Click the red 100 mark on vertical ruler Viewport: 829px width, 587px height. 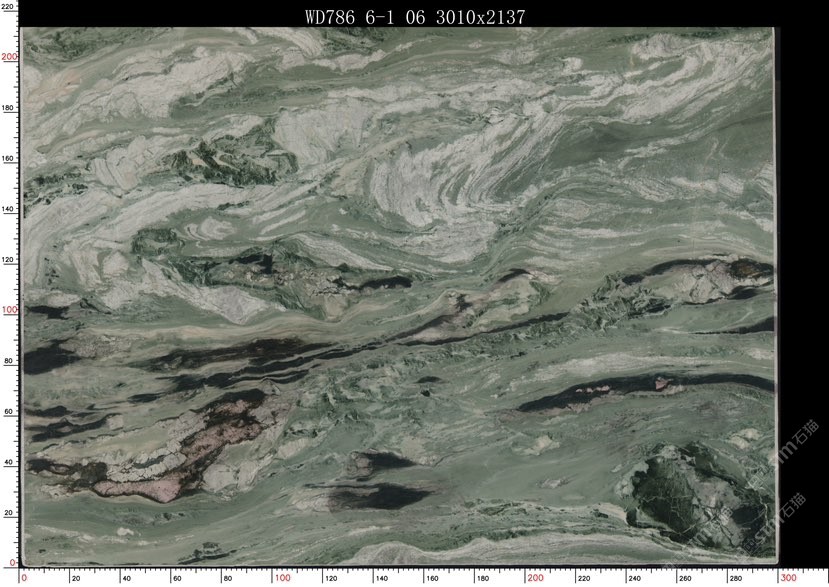click(x=10, y=310)
